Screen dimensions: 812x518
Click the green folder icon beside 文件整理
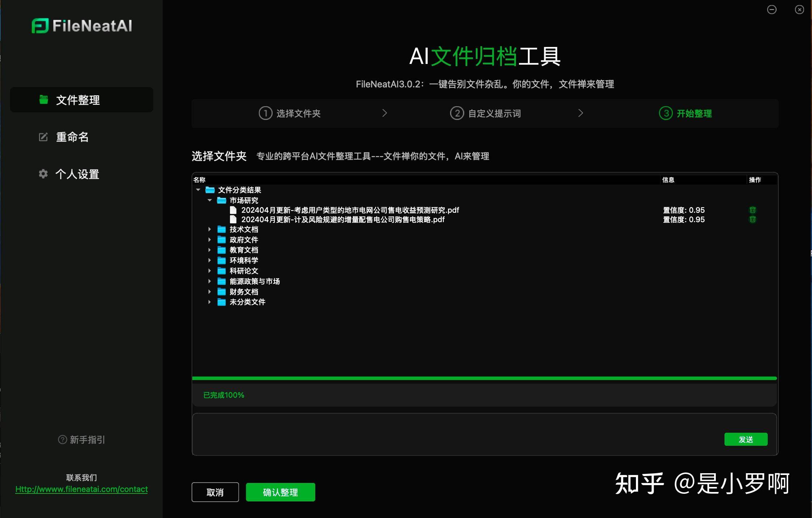pyautogui.click(x=44, y=99)
